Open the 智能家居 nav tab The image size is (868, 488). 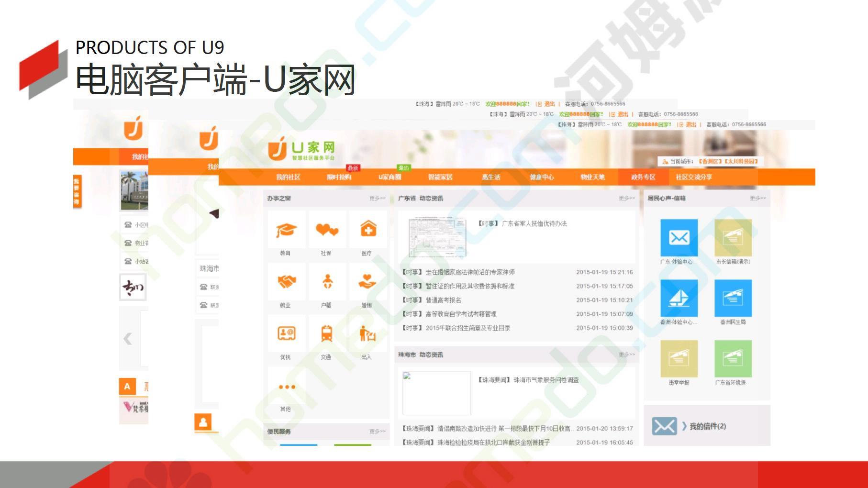(x=440, y=177)
